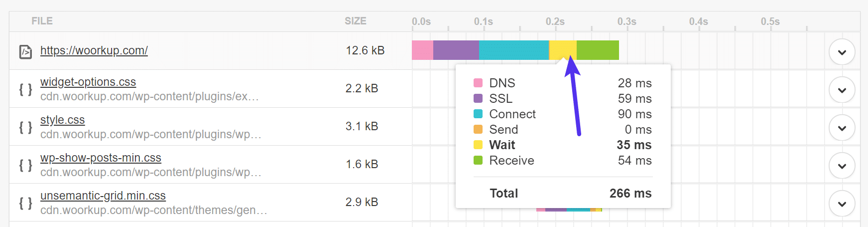
Task: Click the FILE column header
Action: tap(42, 21)
